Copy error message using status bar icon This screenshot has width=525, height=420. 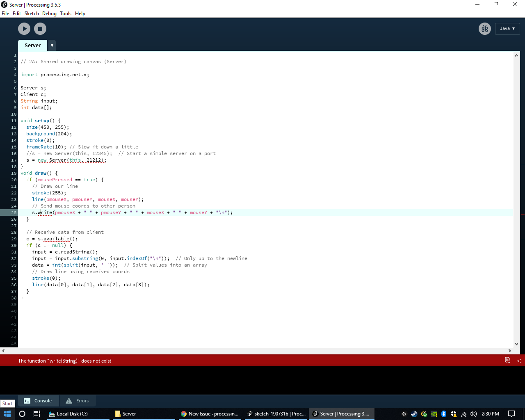click(507, 360)
